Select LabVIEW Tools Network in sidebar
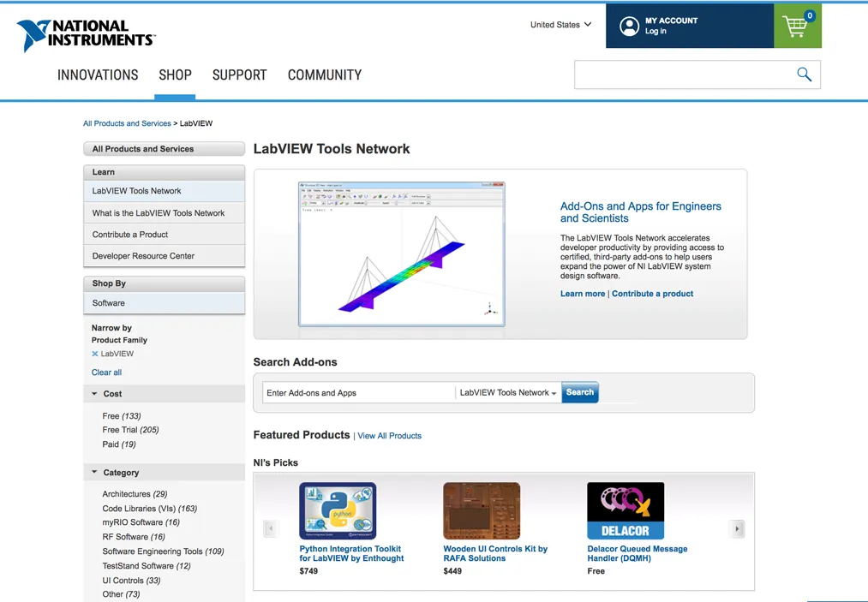 (164, 191)
